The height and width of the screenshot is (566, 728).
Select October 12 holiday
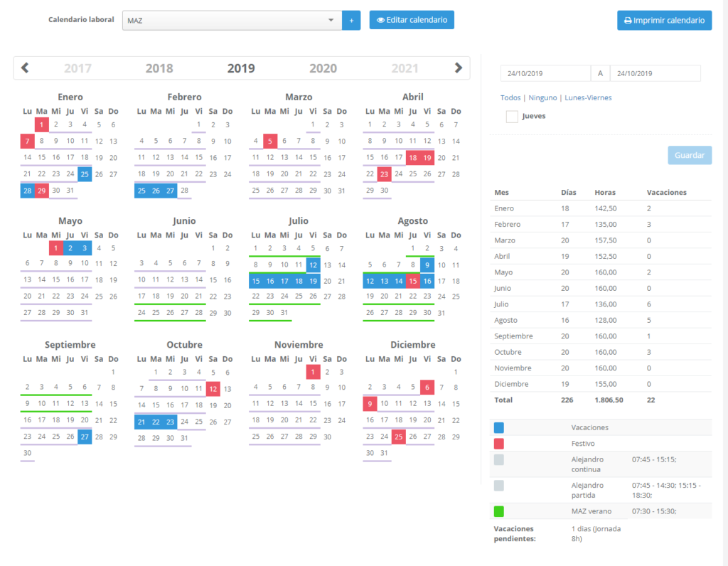click(213, 389)
